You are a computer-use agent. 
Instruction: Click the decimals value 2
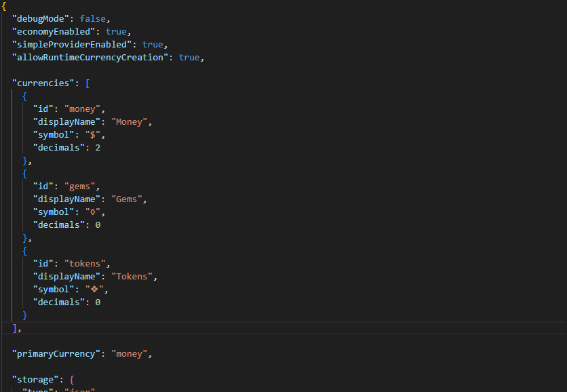[98, 148]
